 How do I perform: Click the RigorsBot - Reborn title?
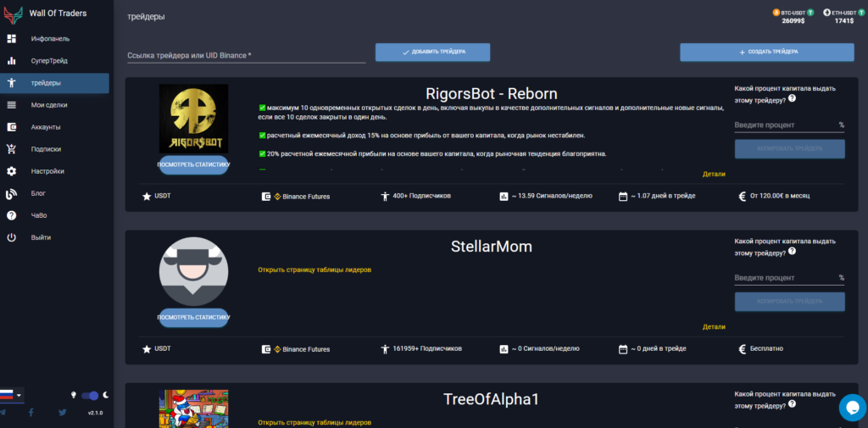tap(492, 93)
